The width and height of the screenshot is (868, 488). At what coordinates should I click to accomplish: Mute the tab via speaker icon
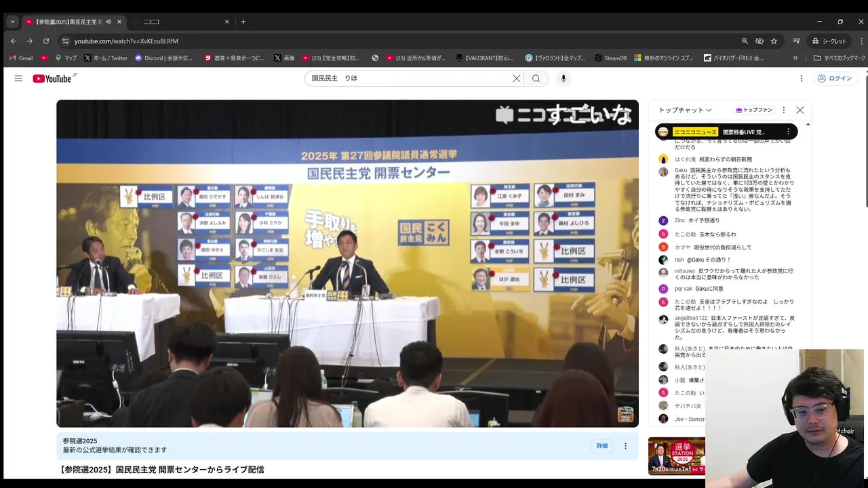(x=108, y=22)
